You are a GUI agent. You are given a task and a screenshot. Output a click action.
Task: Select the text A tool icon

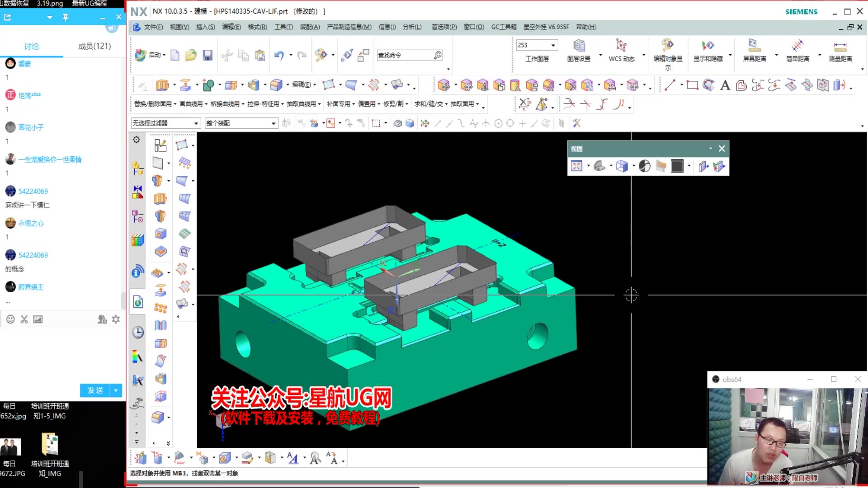pyautogui.click(x=725, y=85)
